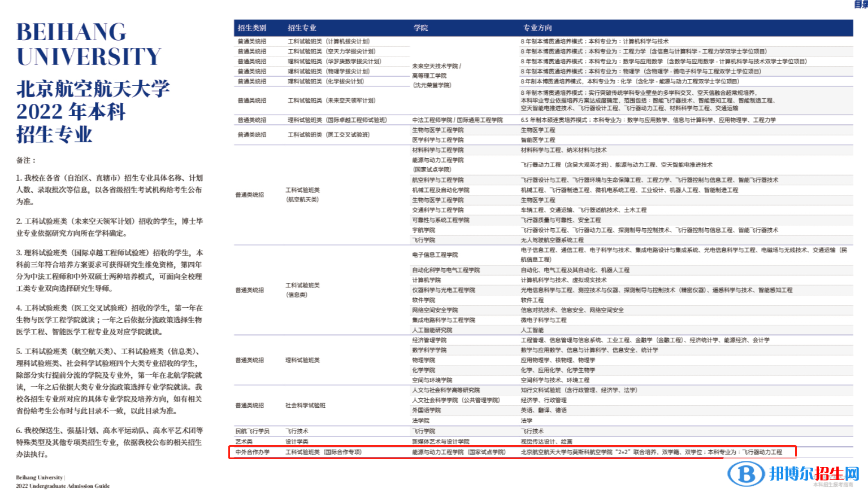
Task: Click note 1 about 各省招生专业具体名称
Action: click(109, 190)
